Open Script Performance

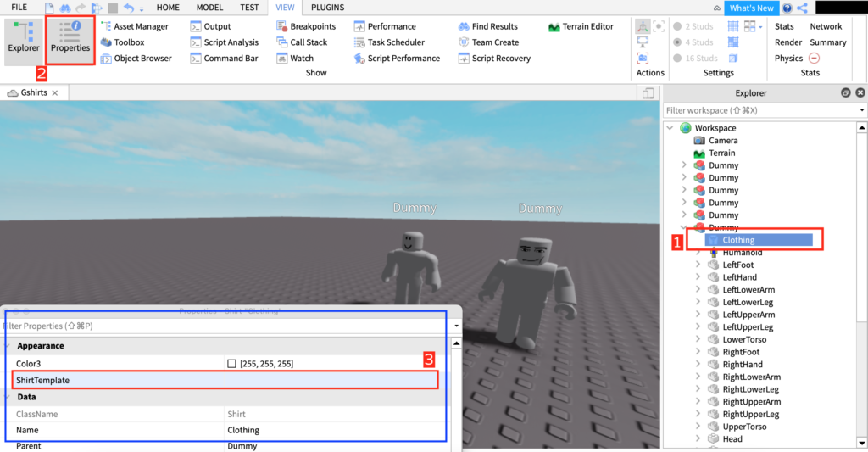[397, 59]
